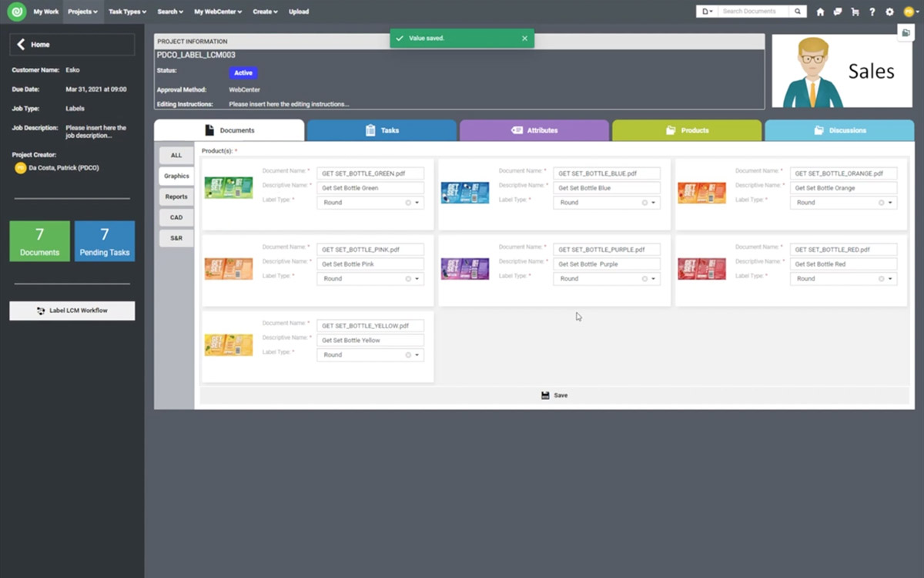Switch to the CAD document filter
Screen dimensions: 924x578
point(176,217)
